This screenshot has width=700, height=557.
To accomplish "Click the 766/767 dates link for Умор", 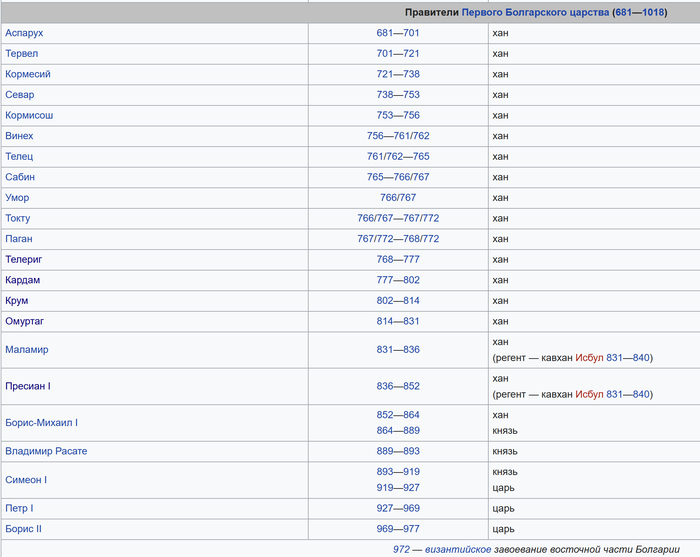I will pyautogui.click(x=398, y=197).
